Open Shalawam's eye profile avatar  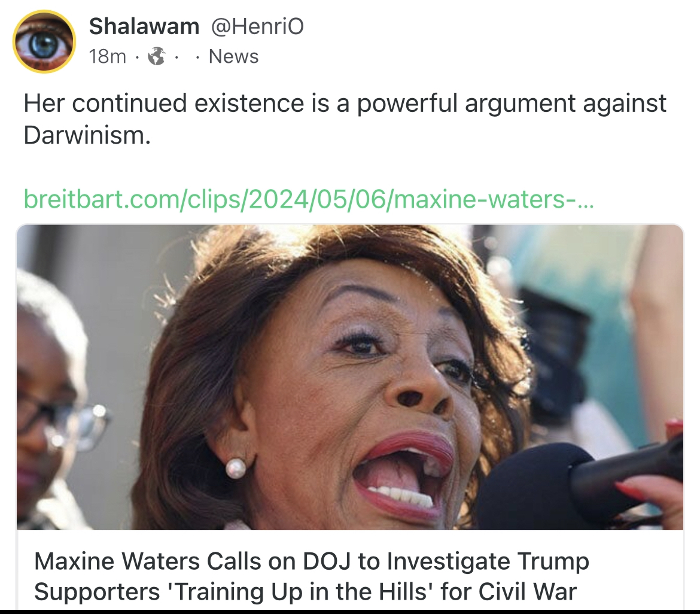[x=44, y=41]
